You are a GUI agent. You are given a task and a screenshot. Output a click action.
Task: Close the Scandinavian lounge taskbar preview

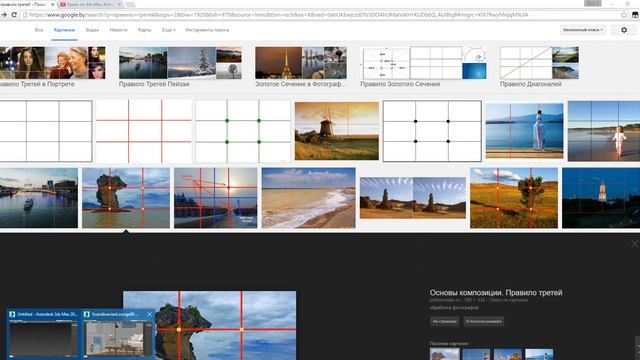[149, 314]
